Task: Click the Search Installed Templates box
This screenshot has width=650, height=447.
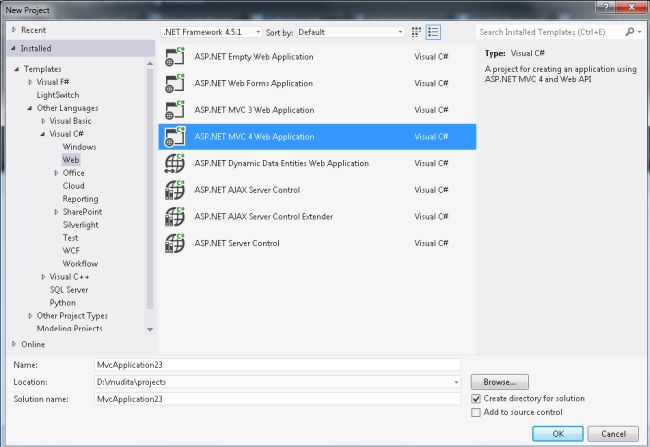Action: click(x=551, y=32)
